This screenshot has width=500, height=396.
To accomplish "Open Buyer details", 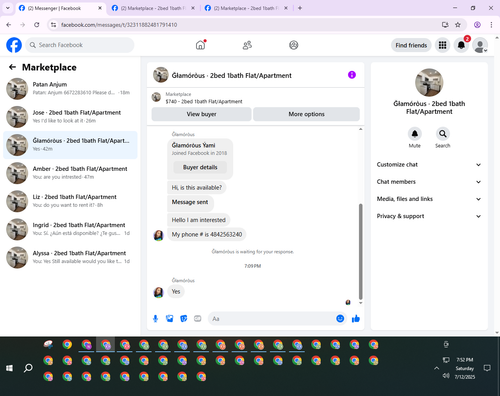I will tap(200, 167).
